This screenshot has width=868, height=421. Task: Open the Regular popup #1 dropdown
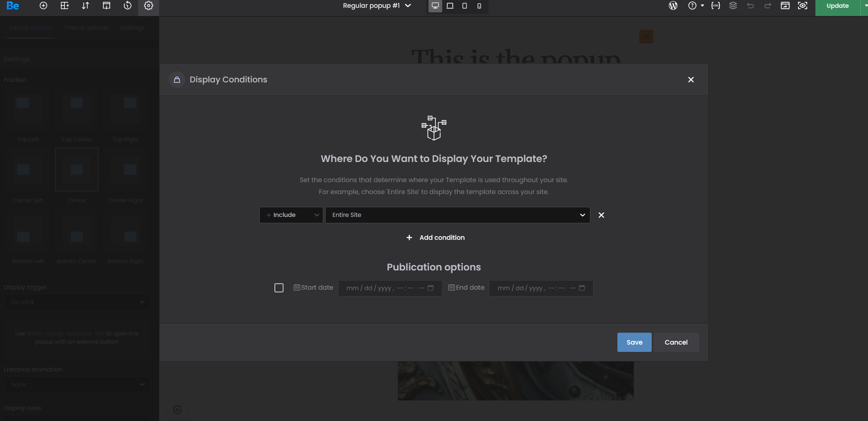pyautogui.click(x=377, y=6)
